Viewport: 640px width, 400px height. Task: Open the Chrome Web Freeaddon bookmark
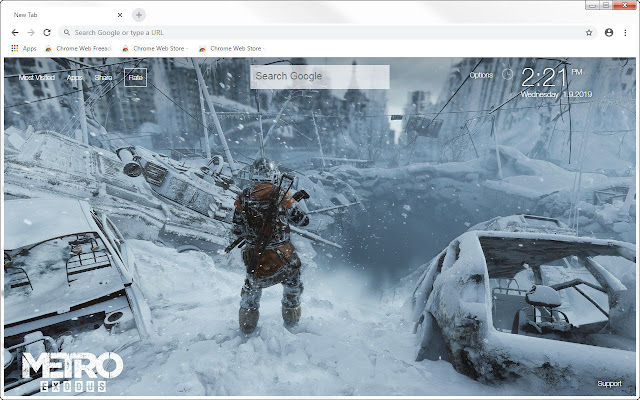[x=78, y=48]
